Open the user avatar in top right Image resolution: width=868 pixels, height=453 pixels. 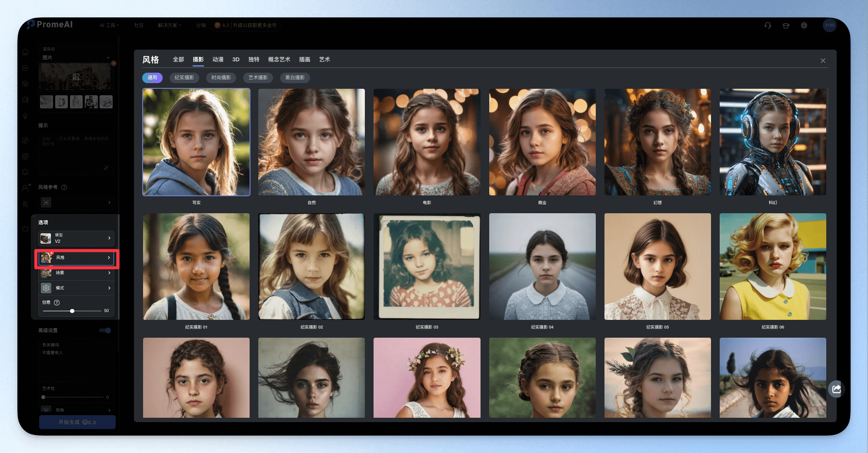tap(829, 25)
